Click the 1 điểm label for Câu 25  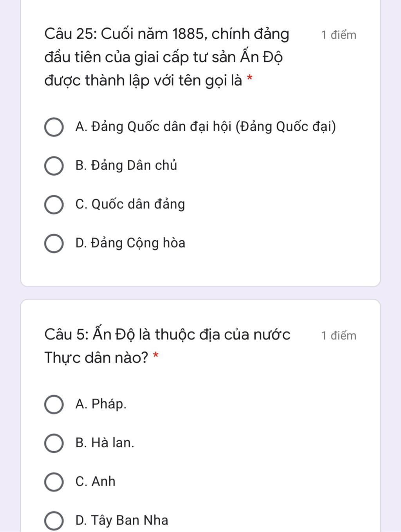tap(339, 35)
